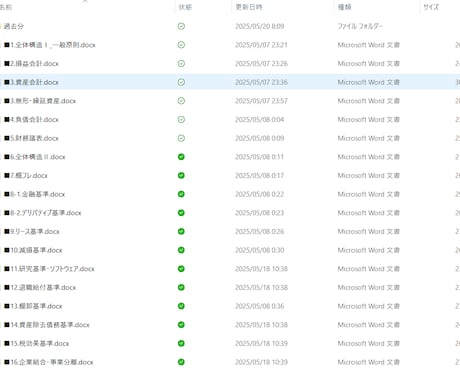The width and height of the screenshot is (460, 380).
Task: Click the date 2025/05/07 23:21
Action: point(261,45)
